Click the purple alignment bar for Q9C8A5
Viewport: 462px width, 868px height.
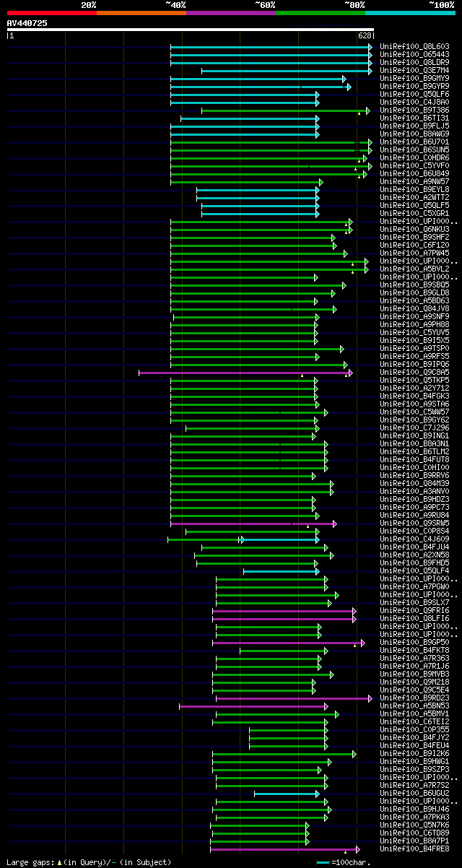click(x=245, y=373)
